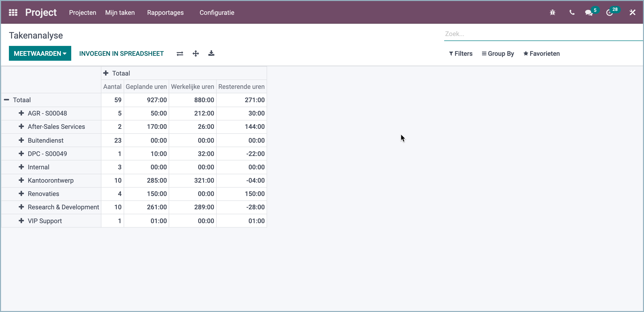This screenshot has width=644, height=312.
Task: Click the expand all icon
Action: pos(196,53)
